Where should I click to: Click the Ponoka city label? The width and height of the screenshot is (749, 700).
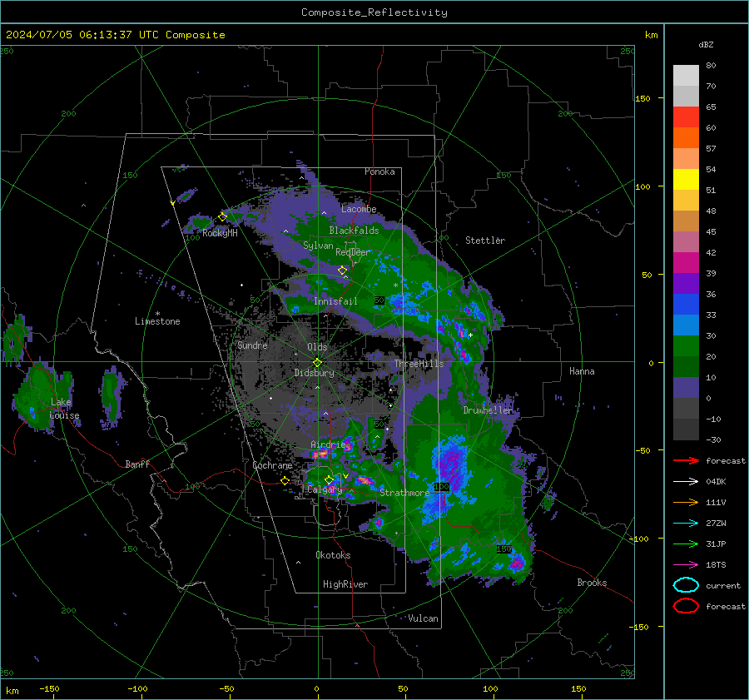coord(379,171)
